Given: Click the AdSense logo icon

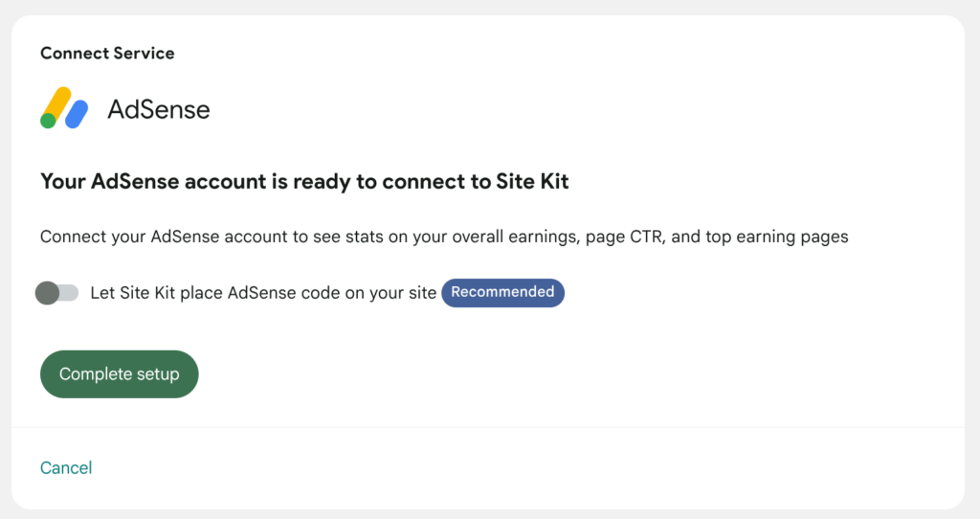Looking at the screenshot, I should (x=64, y=108).
